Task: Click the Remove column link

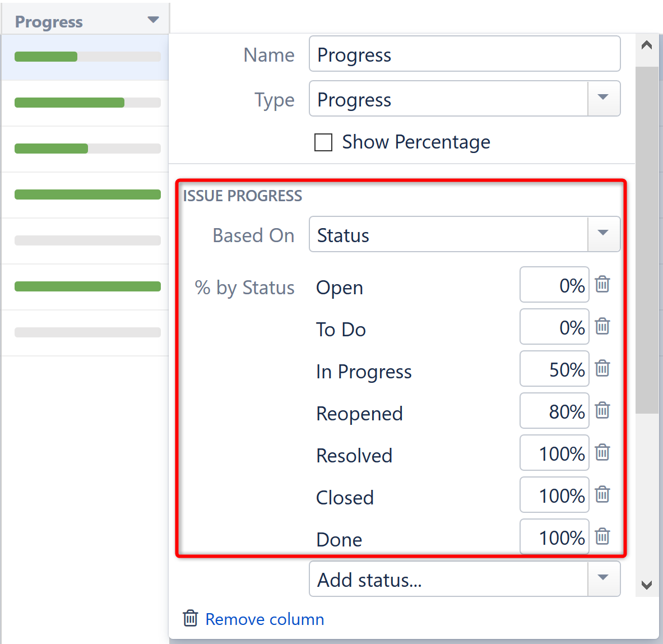Action: 265,619
